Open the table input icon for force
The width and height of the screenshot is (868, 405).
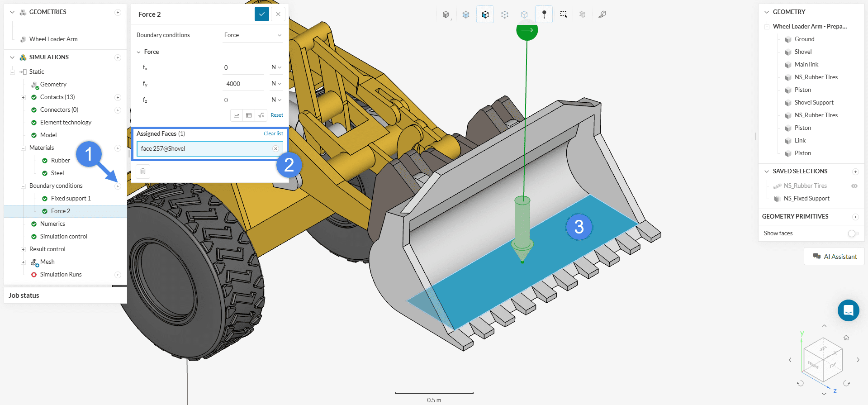(x=249, y=115)
